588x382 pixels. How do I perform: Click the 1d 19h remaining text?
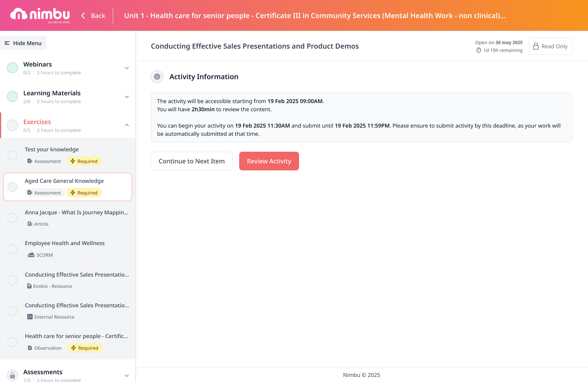tap(503, 50)
